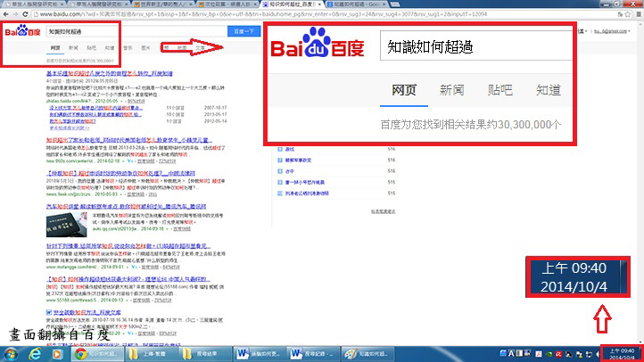644x362 pixels.
Task: Open Windows Media Player from the taskbar
Action: click(57, 354)
